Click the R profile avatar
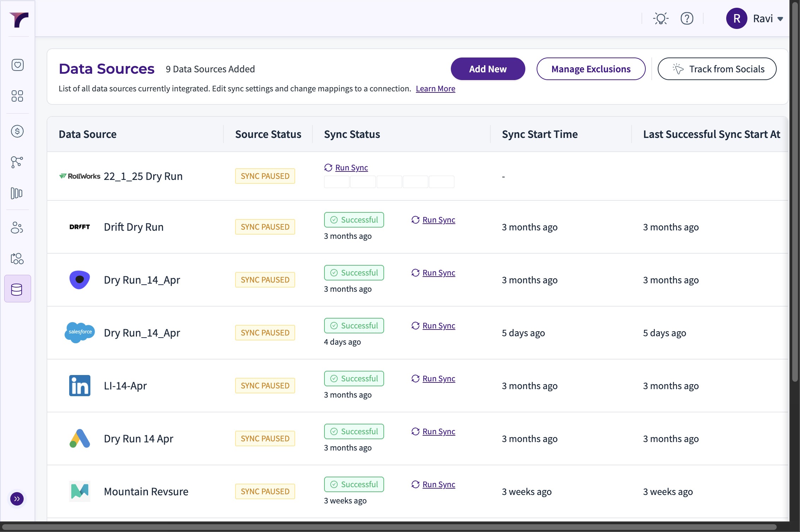This screenshot has height=532, width=800. coord(736,18)
